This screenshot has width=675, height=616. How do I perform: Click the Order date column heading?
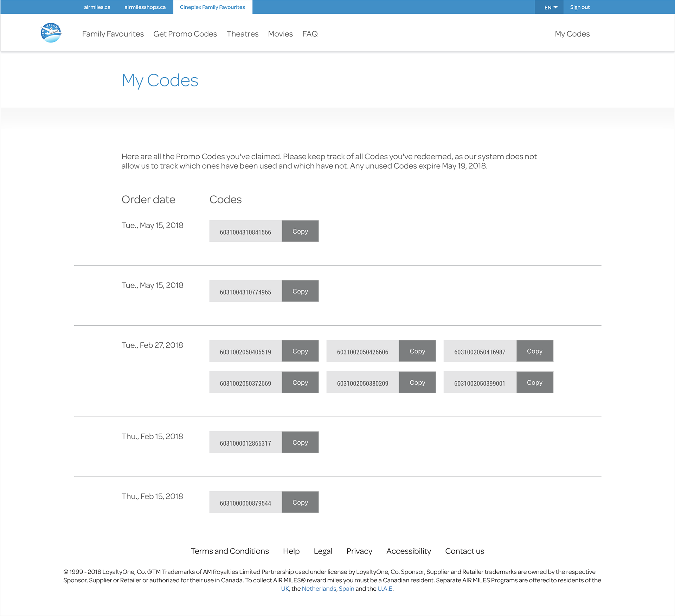[148, 199]
